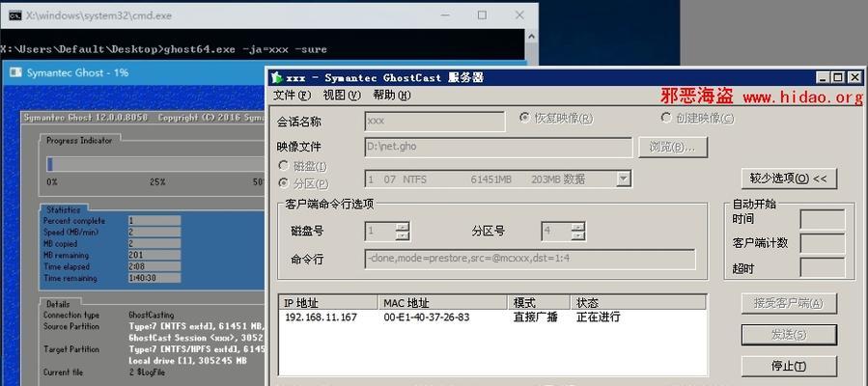The height and width of the screenshot is (386, 868).
Task: Click the 正在进行 status cell
Action: click(x=598, y=317)
